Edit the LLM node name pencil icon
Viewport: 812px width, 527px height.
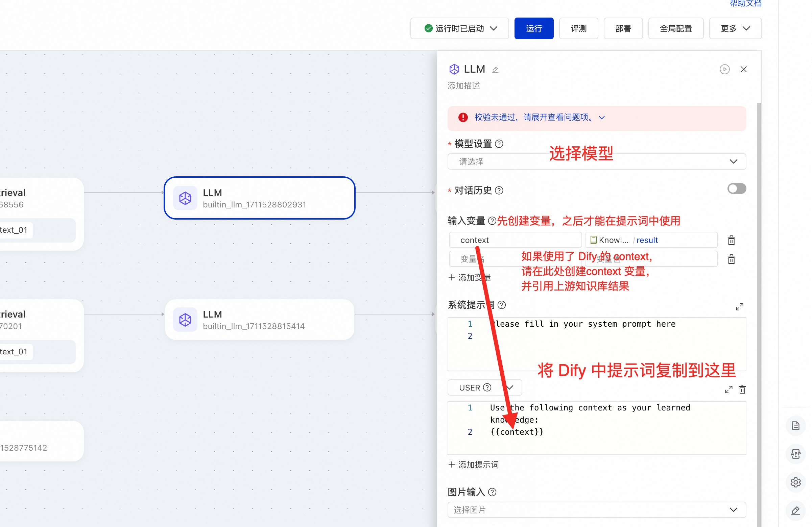pos(495,70)
